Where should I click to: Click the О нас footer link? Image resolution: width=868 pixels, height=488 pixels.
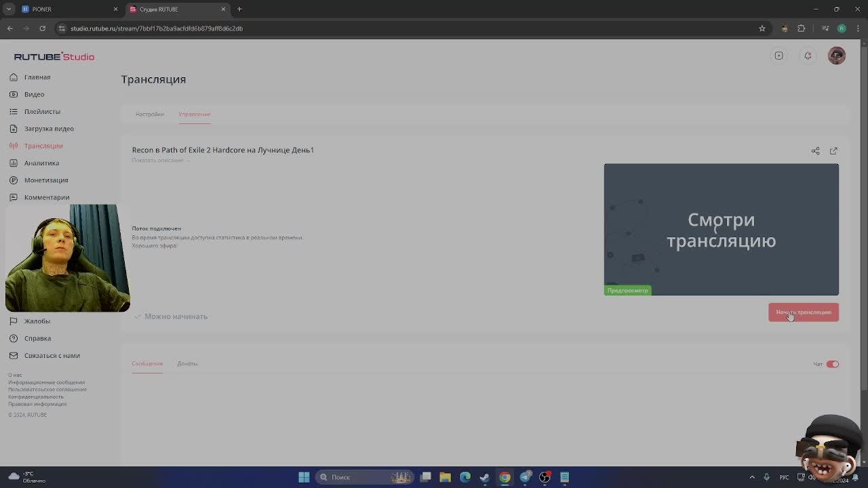15,375
